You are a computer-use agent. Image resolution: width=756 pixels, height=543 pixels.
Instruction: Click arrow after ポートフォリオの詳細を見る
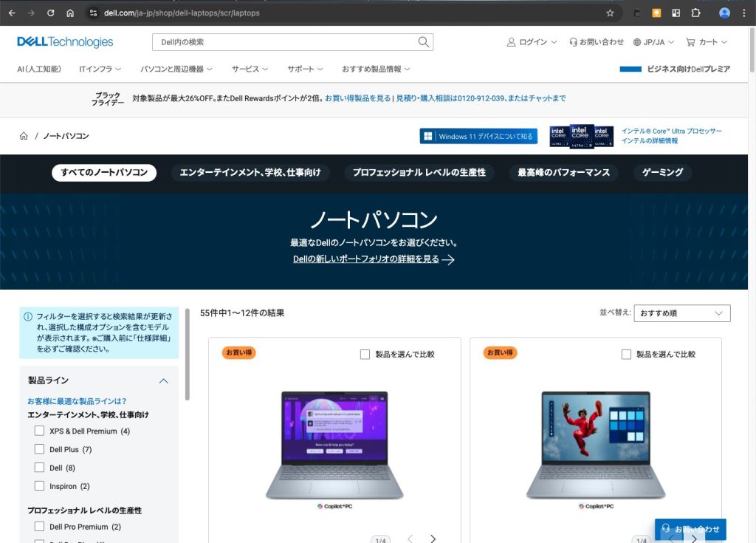pos(448,259)
